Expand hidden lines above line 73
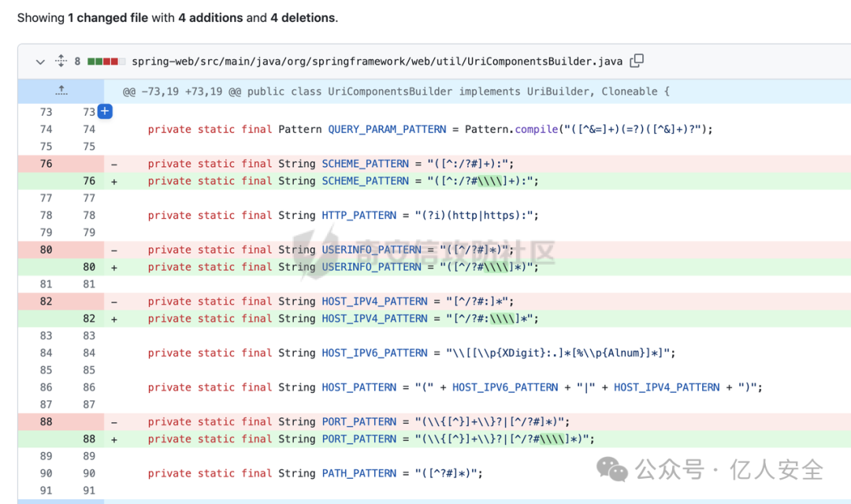Image resolution: width=851 pixels, height=504 pixels. 61,91
